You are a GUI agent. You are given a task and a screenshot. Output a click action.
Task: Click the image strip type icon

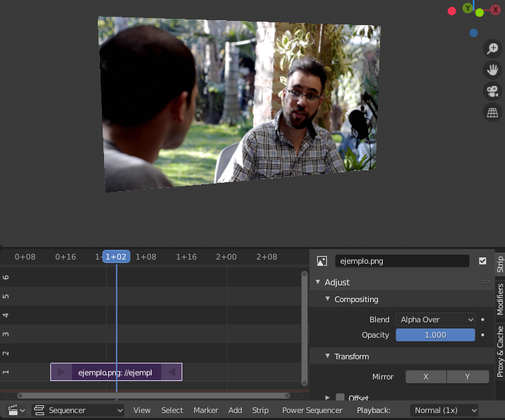[322, 261]
